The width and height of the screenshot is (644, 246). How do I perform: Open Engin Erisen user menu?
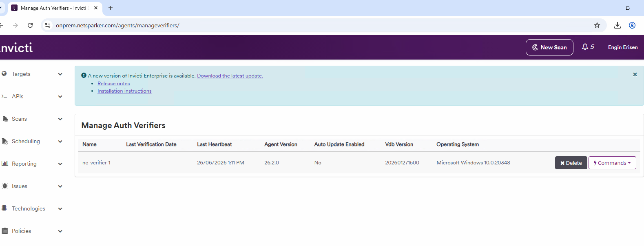click(x=623, y=47)
